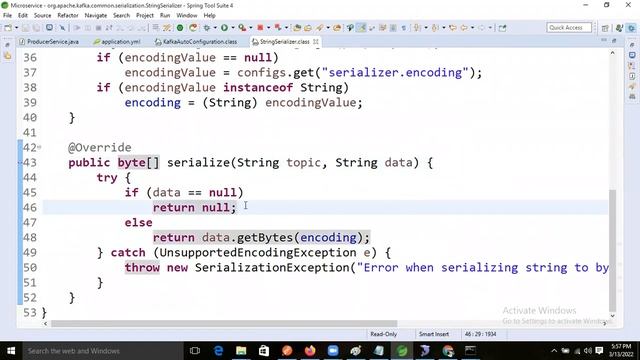
Task: Open Firefox from taskbar
Action: [x=310, y=351]
